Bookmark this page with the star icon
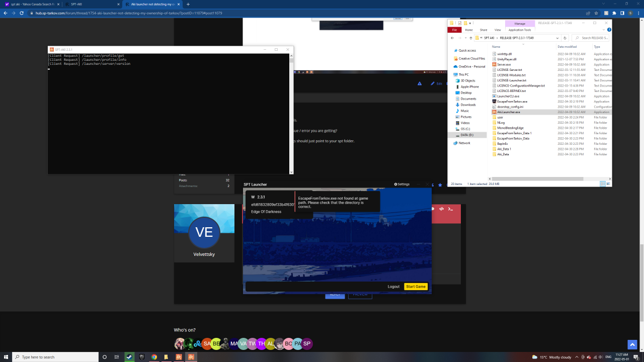 pos(596,13)
